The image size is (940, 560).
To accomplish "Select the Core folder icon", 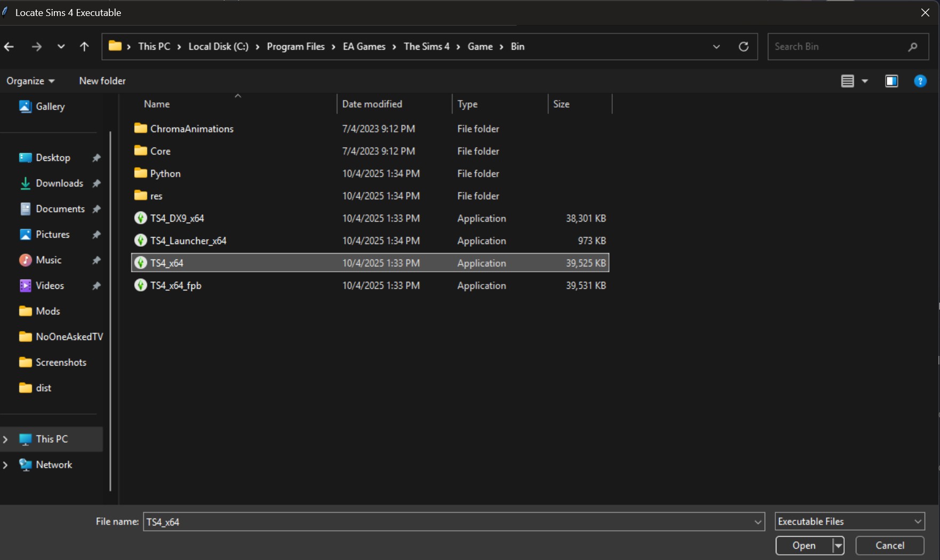I will [x=141, y=151].
